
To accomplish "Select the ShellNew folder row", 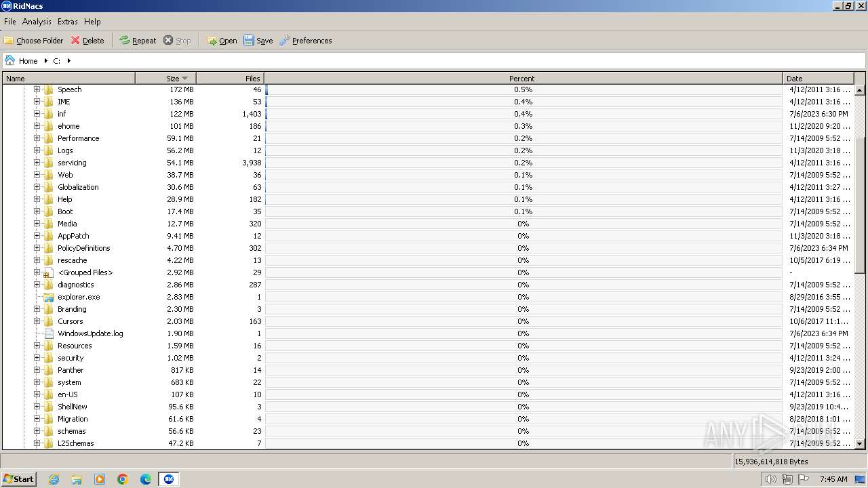I will 429,407.
